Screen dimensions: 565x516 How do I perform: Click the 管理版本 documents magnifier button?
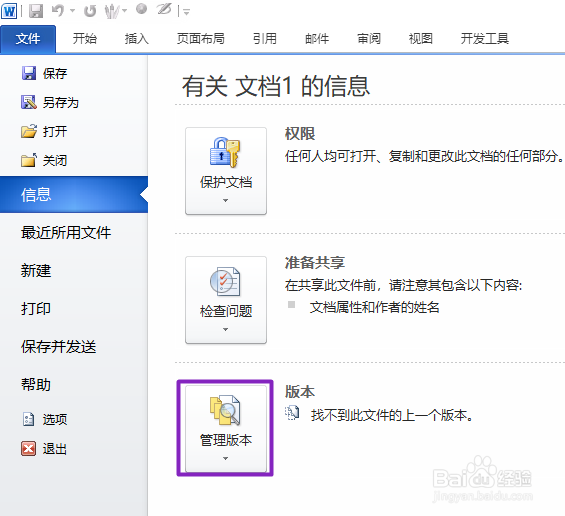(x=226, y=428)
